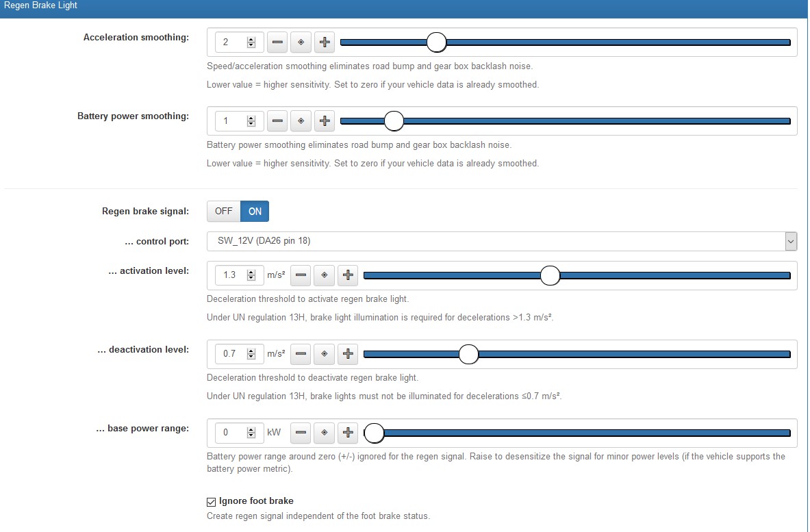This screenshot has height=532, width=810.
Task: Turn Regen brake signal OFF
Action: (x=224, y=212)
